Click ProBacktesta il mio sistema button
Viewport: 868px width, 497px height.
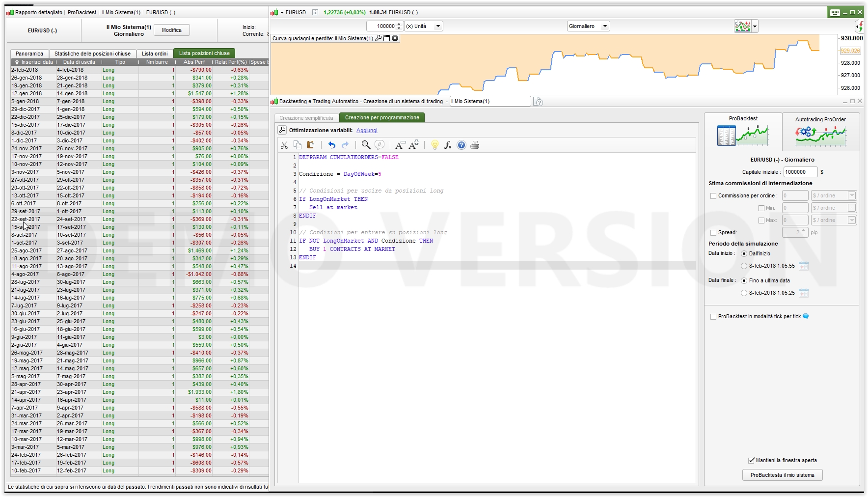point(782,475)
